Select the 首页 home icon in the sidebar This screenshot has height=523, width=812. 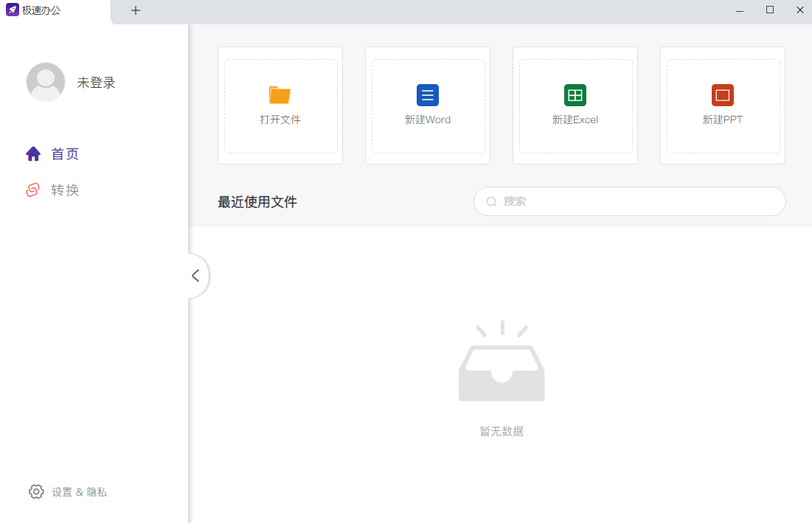pos(33,153)
